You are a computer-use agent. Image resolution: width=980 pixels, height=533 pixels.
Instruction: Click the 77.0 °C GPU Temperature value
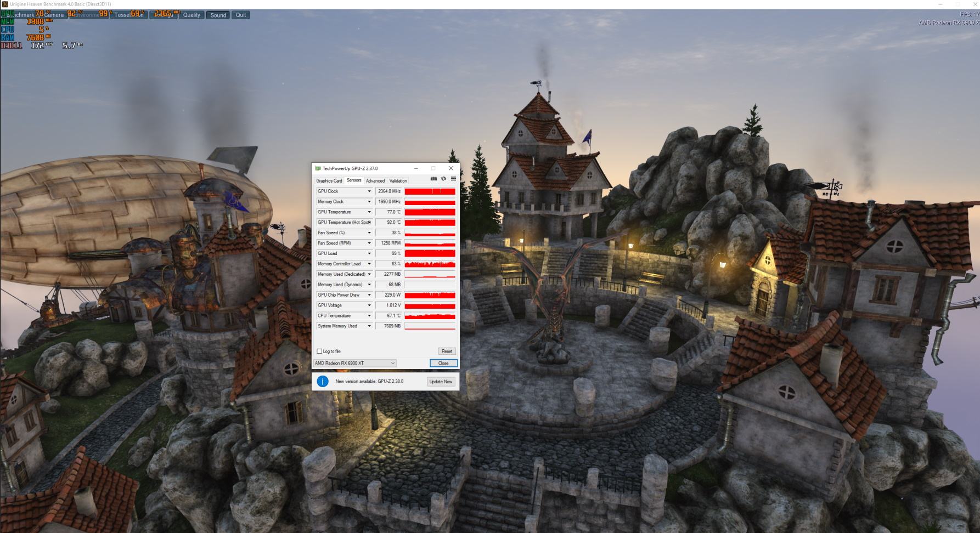pos(389,212)
